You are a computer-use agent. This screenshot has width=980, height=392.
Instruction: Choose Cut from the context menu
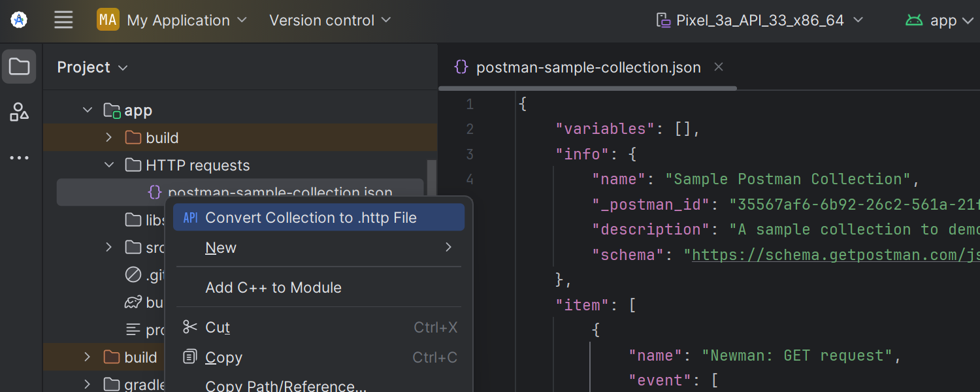pos(319,327)
